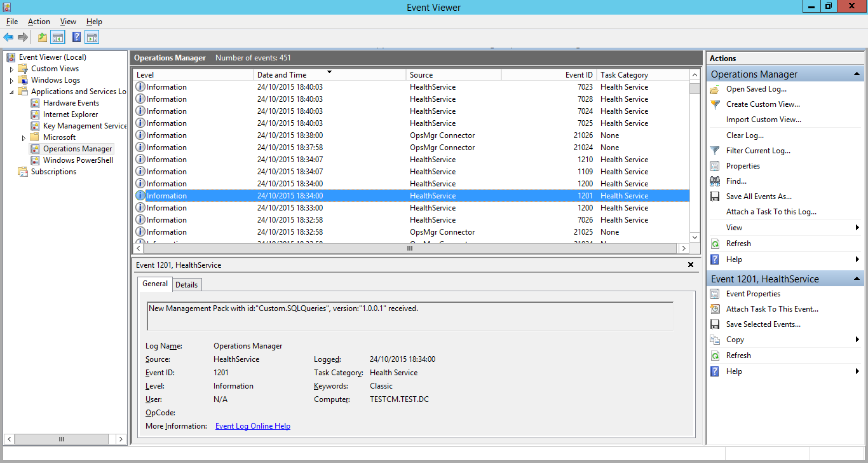Screen dimensions: 868x463
Task: Sort by the Date and Time column header
Action: [x=330, y=75]
